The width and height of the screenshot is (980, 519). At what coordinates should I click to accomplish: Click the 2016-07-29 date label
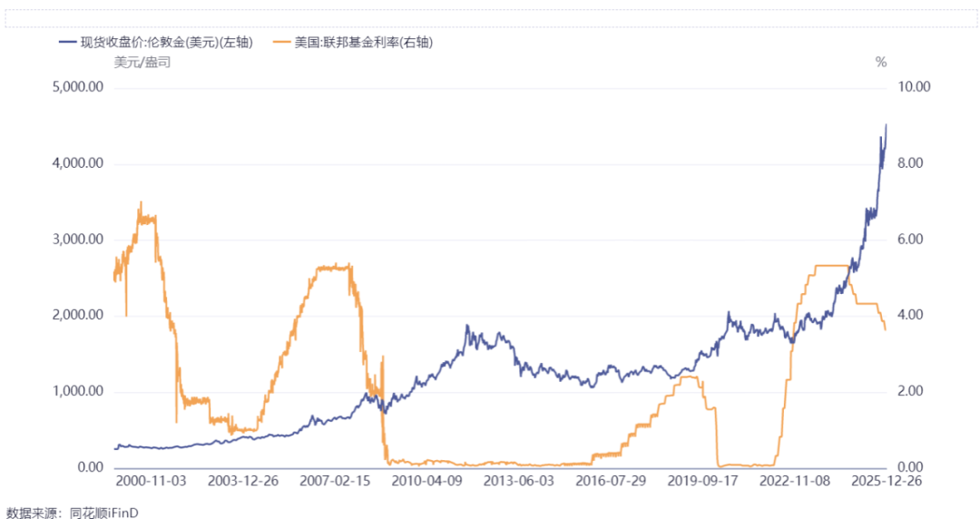(611, 481)
